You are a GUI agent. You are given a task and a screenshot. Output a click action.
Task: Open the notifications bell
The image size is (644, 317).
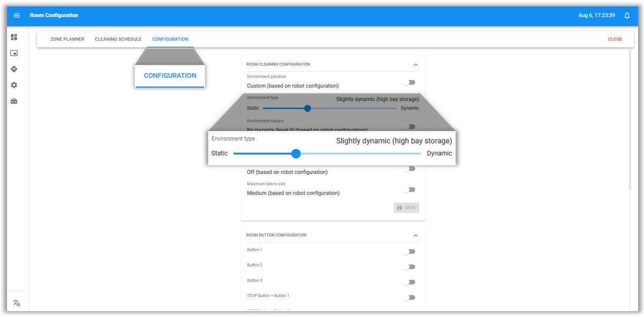(x=627, y=16)
